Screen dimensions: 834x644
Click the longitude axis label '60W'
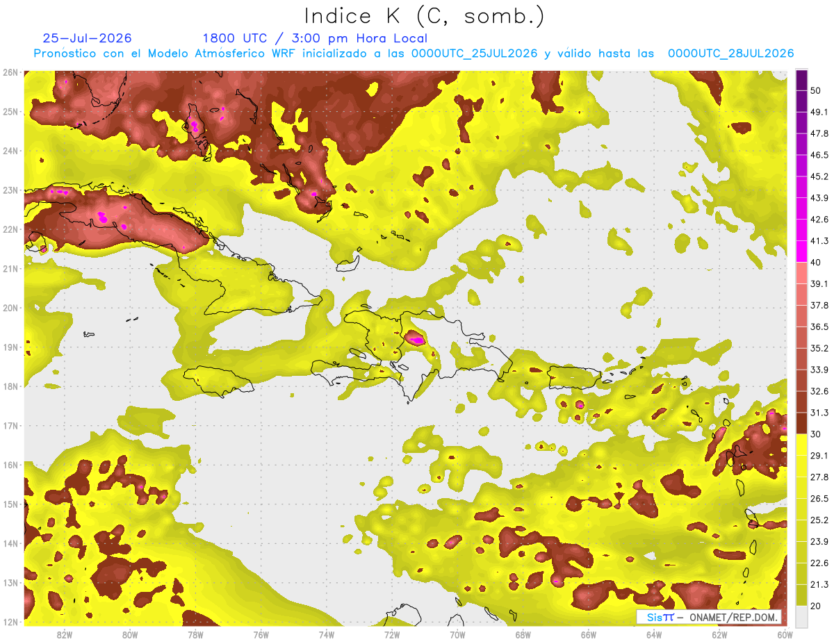(785, 634)
